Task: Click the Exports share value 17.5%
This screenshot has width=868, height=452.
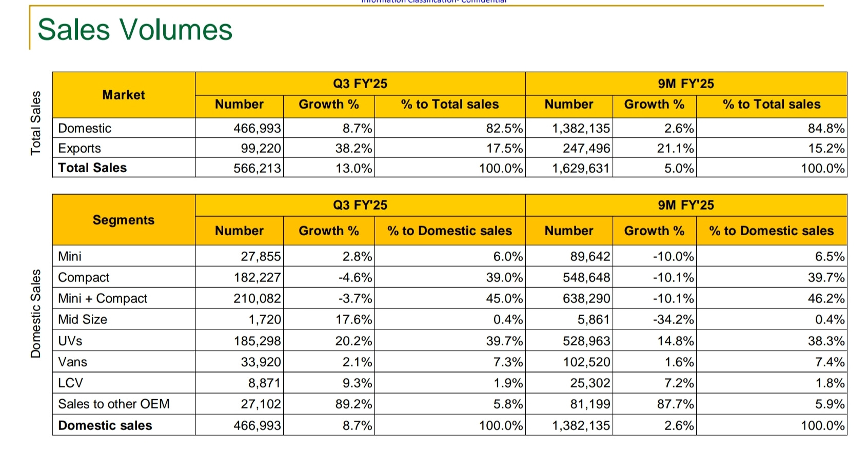Action: tap(505, 148)
